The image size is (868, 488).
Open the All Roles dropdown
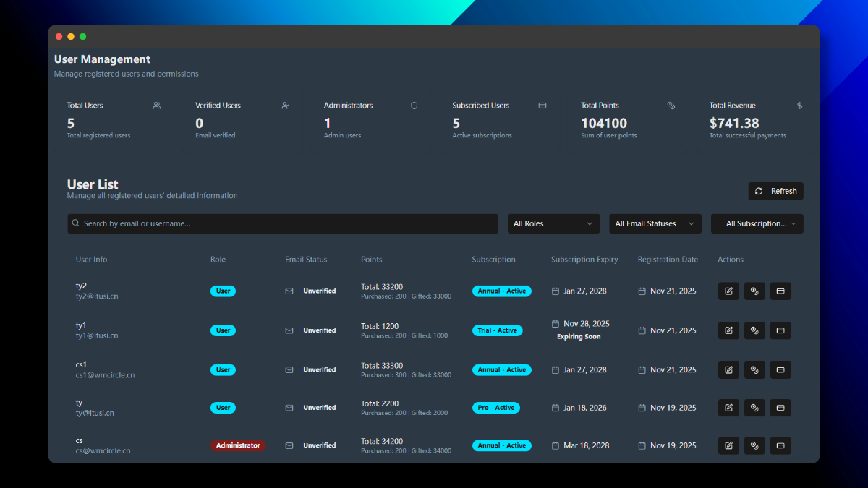coord(553,223)
